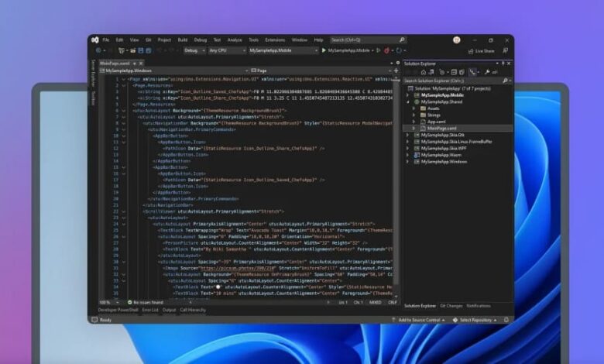This screenshot has height=364, width=604.
Task: Click the Save icon in toolbar
Action: coord(141,50)
